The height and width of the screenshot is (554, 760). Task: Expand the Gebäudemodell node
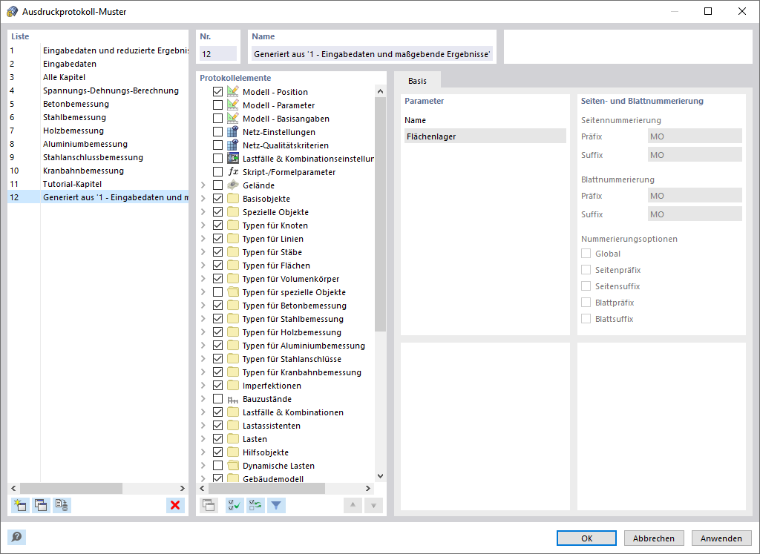pos(203,479)
